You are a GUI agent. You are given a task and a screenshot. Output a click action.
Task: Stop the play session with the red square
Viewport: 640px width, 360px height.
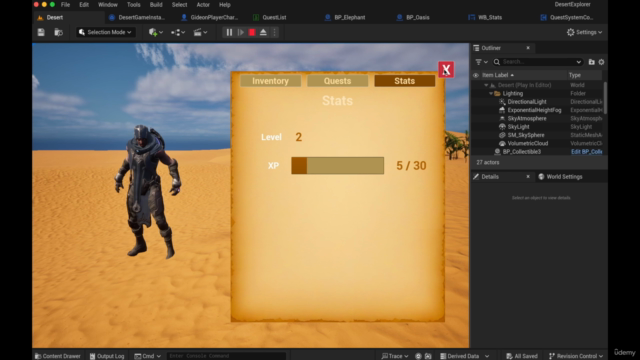pos(252,32)
